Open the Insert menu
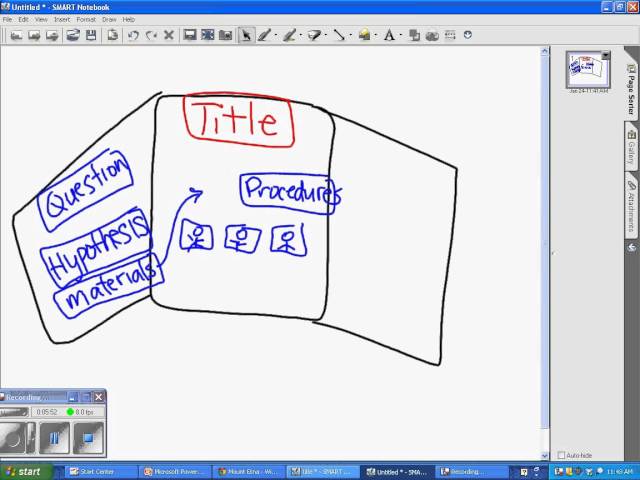640x480 pixels. (x=62, y=19)
